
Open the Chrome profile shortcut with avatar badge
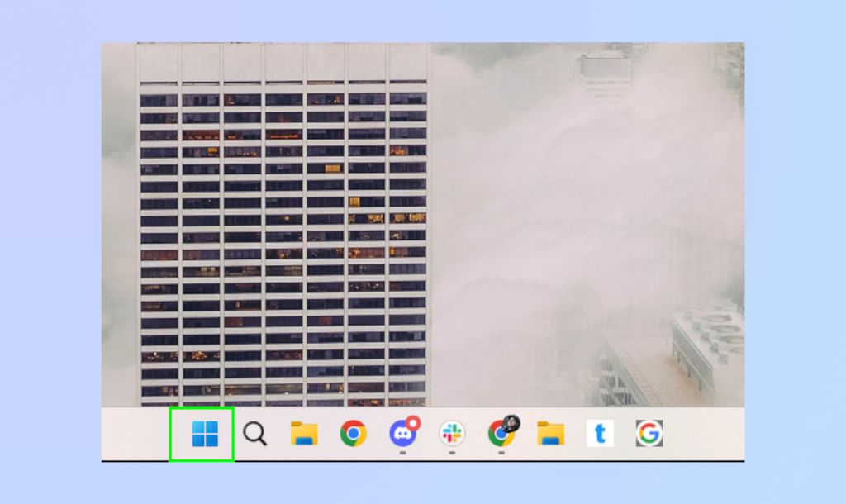pyautogui.click(x=501, y=434)
